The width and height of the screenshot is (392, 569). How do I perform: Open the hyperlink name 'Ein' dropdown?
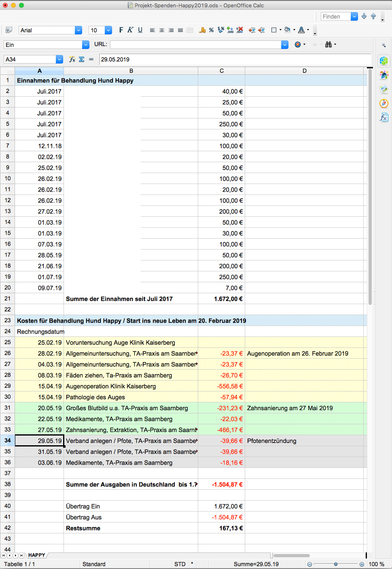[86, 45]
